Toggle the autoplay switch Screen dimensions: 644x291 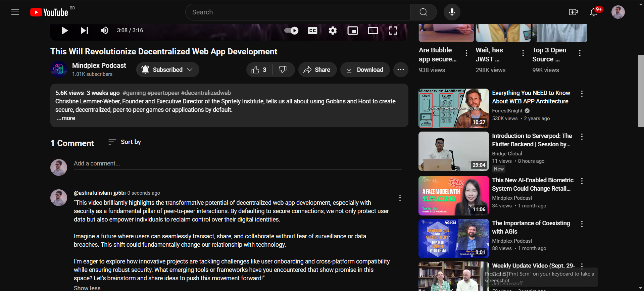tap(291, 31)
